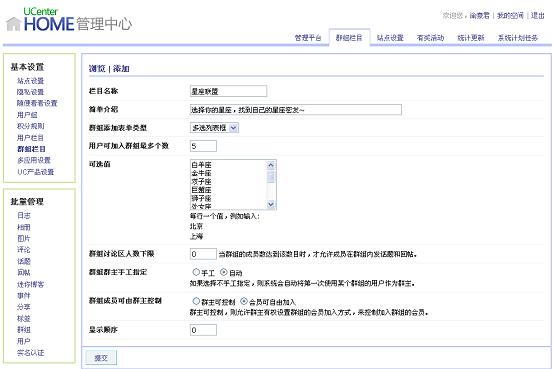Open the 统计更新 top tab
553x369 pixels.
click(471, 38)
